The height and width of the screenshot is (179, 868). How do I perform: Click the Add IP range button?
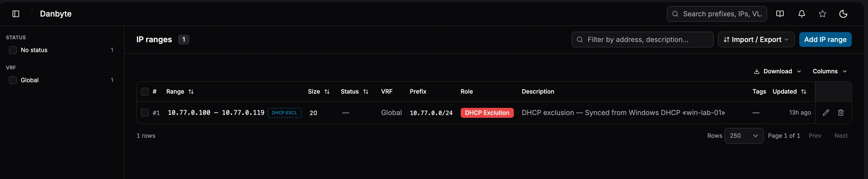[825, 40]
